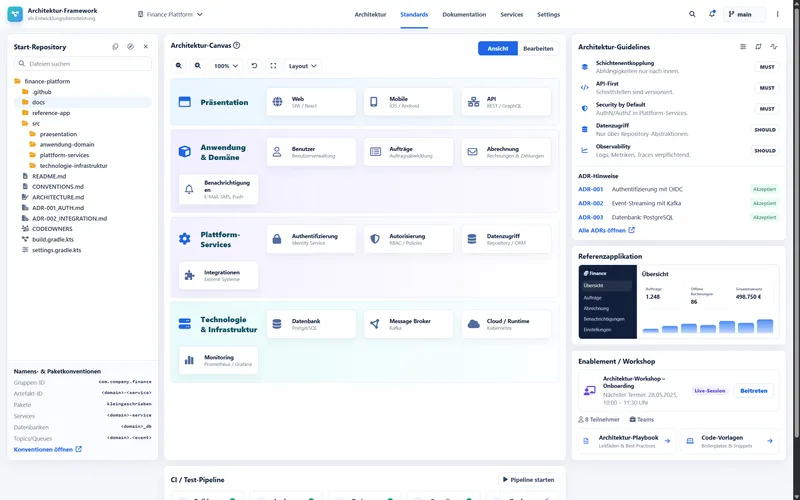Click Konventionen öffnen link

(x=47, y=449)
